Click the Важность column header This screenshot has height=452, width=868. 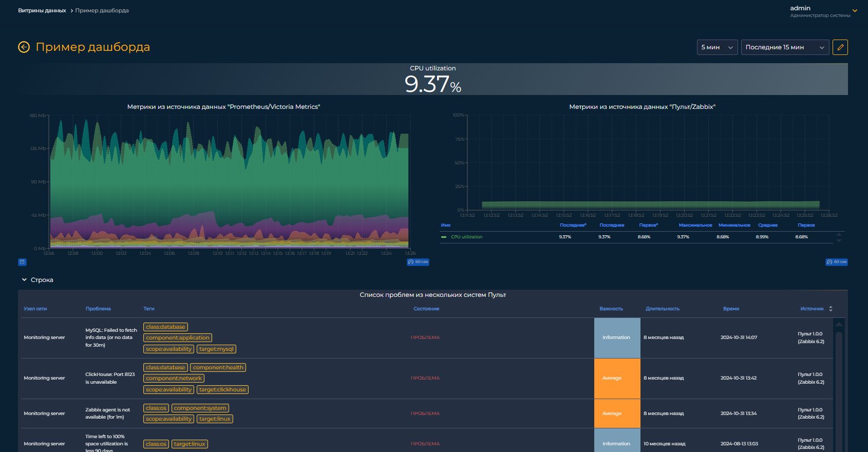point(611,309)
